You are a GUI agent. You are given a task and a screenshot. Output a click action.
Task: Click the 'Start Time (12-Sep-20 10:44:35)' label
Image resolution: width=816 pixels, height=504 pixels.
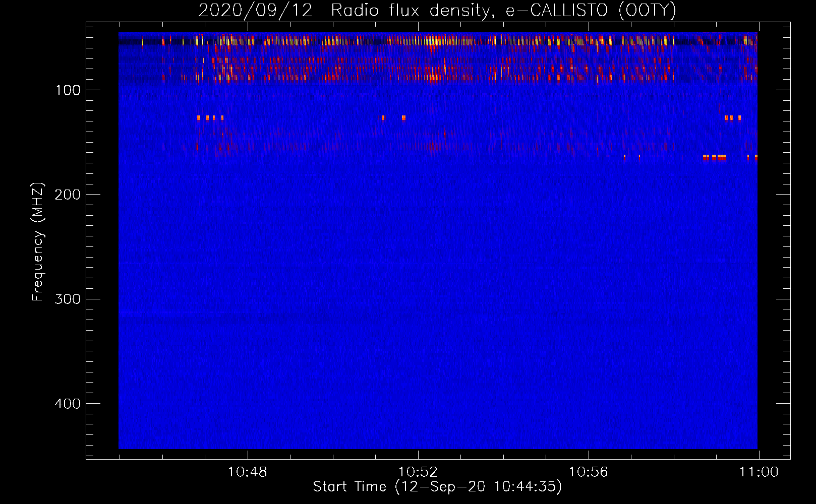point(437,487)
